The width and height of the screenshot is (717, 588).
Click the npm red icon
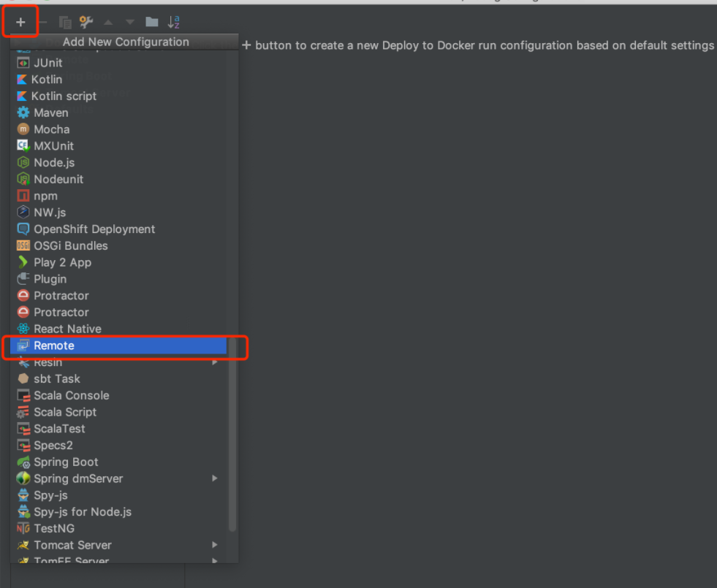coord(23,196)
